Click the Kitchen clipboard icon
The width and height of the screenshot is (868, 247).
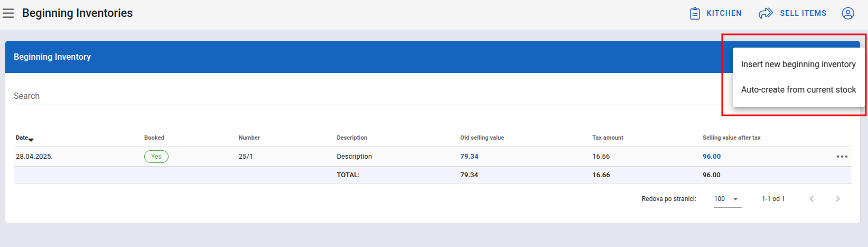(x=695, y=13)
